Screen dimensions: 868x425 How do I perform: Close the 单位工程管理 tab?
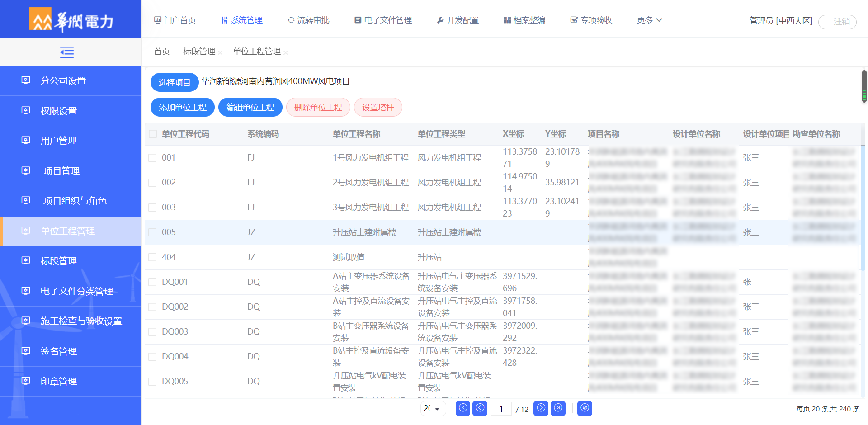(x=286, y=53)
